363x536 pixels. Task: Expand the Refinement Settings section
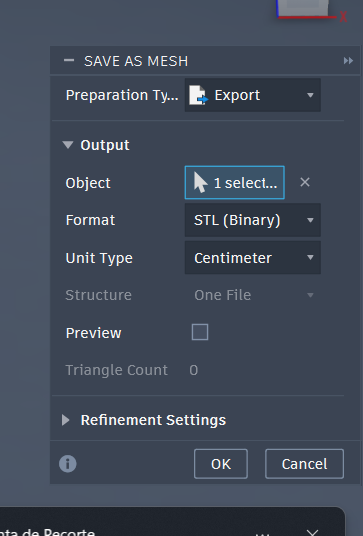click(x=66, y=420)
